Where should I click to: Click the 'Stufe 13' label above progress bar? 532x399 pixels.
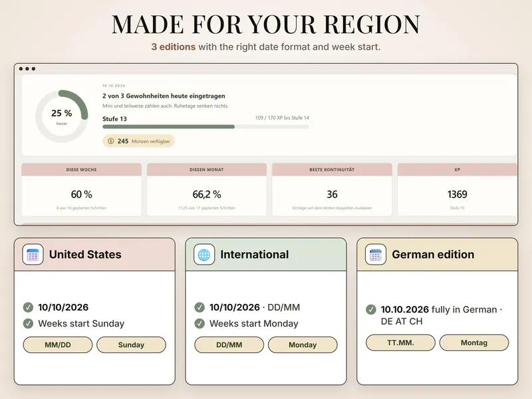[114, 119]
